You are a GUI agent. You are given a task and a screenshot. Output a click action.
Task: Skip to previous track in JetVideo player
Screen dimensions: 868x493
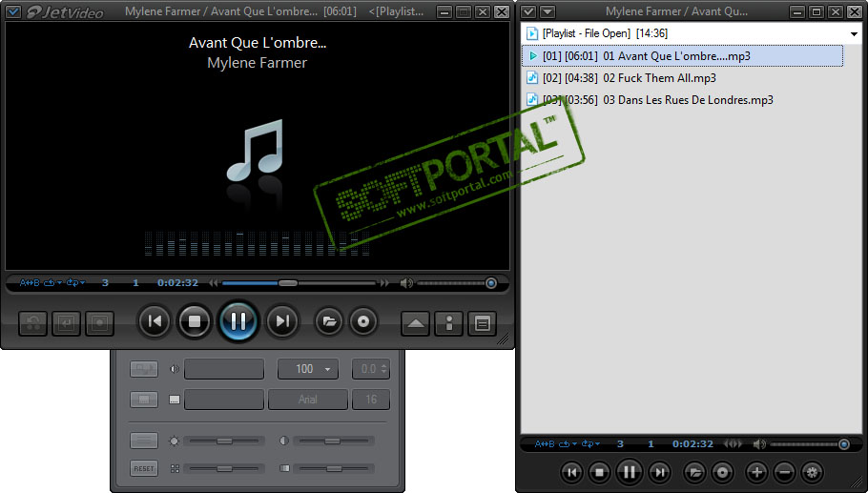[154, 321]
